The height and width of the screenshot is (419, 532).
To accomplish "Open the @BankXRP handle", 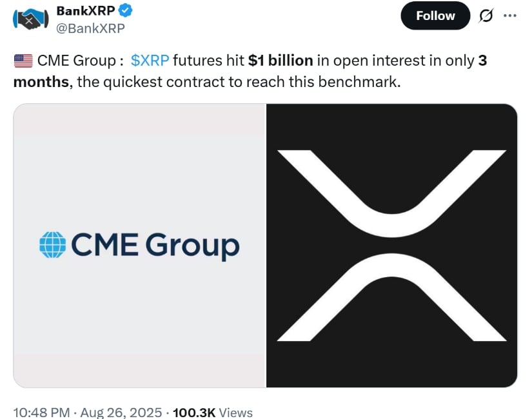I will pos(90,28).
